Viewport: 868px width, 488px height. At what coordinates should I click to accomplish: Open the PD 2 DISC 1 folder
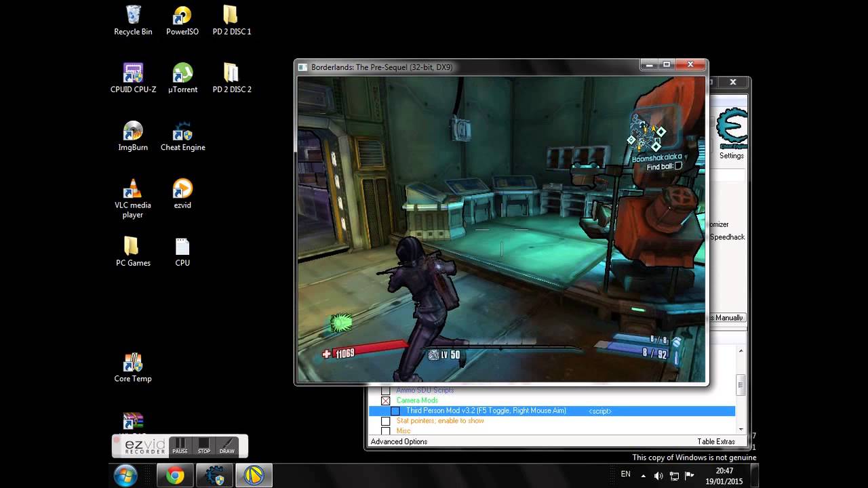[x=232, y=20]
